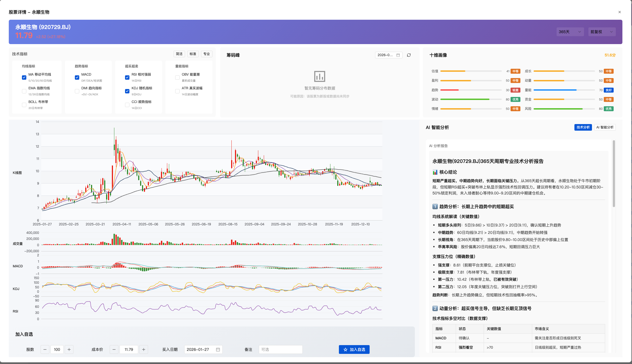The height and width of the screenshot is (364, 632).
Task: Open the 筹码峰 date picker field
Action: tap(389, 55)
